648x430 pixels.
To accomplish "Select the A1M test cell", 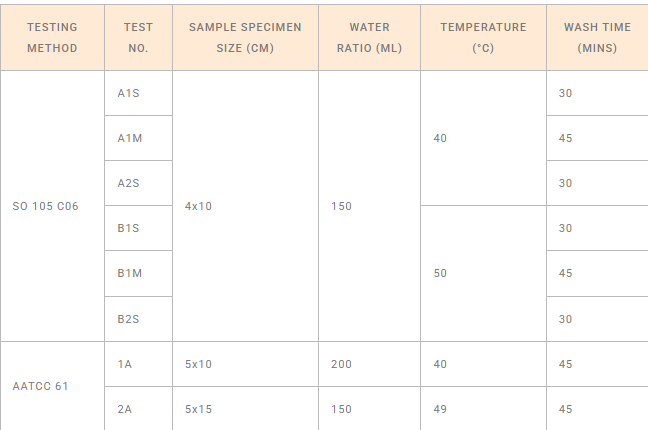I will click(x=138, y=138).
